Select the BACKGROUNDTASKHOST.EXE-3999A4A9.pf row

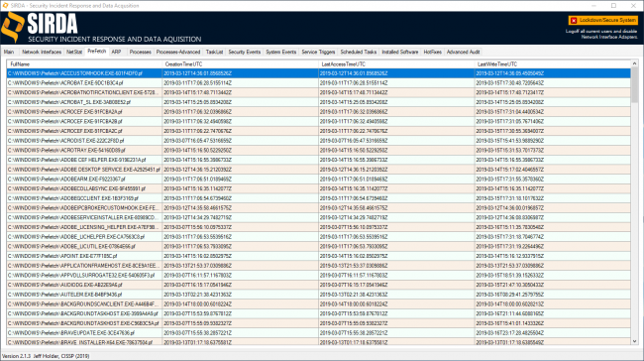(x=319, y=313)
